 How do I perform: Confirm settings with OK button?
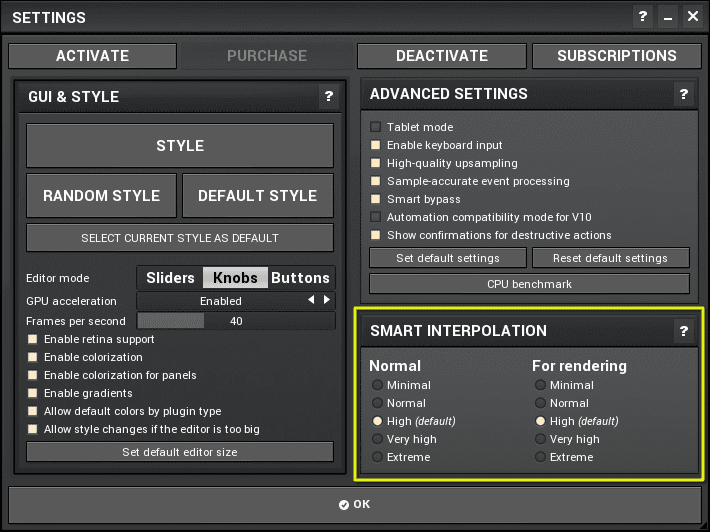(355, 504)
